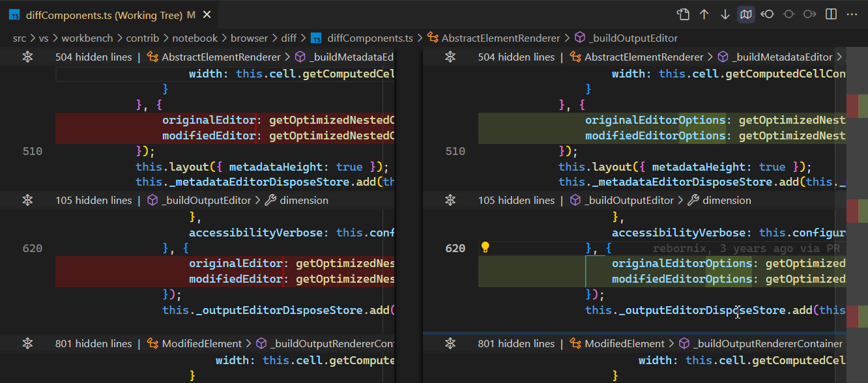The image size is (868, 383).
Task: Click the unfold icon beside "504 hidden lines"
Action: coord(27,57)
